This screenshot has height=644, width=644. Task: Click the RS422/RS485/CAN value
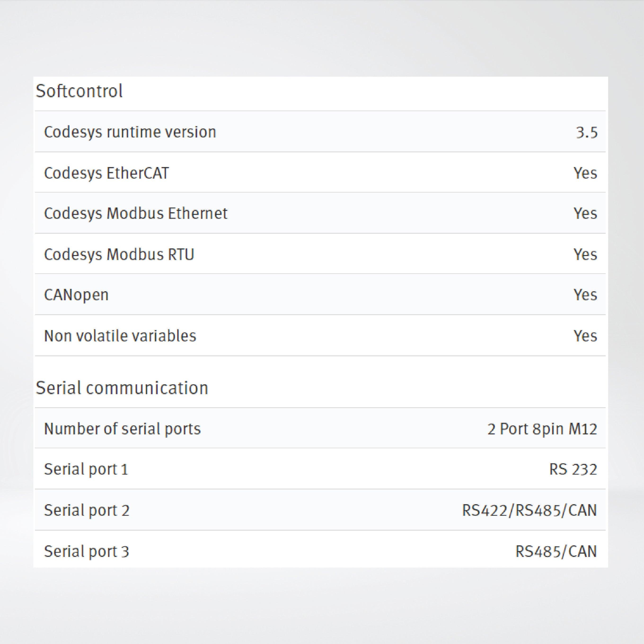529,510
